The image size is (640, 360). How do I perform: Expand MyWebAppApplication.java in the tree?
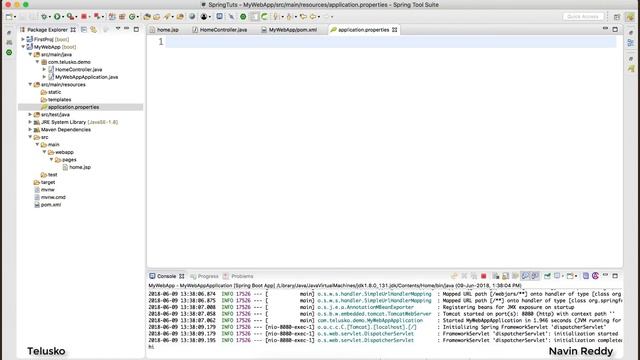(44, 77)
